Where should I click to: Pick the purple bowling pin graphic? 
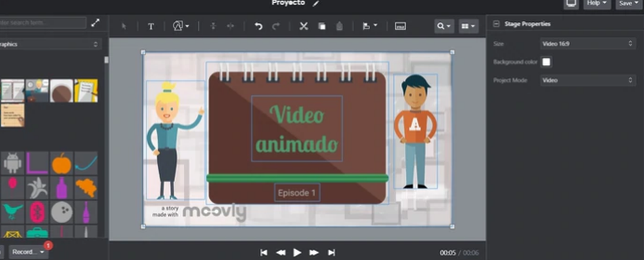pyautogui.click(x=86, y=212)
